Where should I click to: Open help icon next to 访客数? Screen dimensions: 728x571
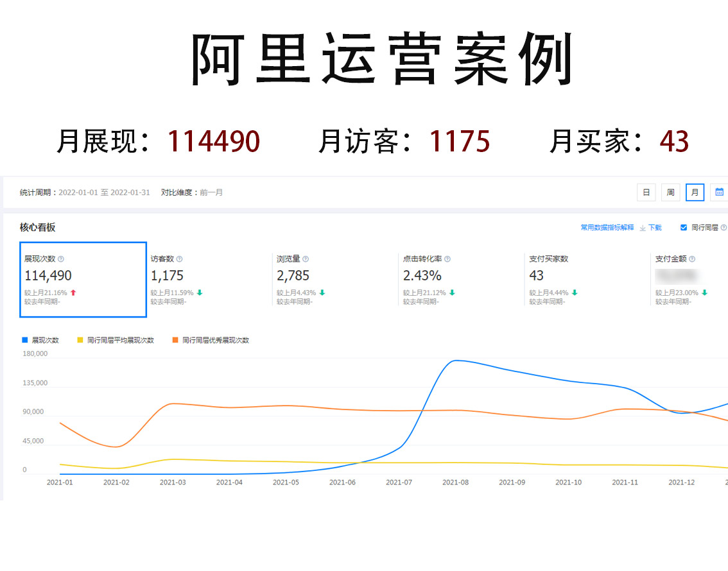coord(180,259)
